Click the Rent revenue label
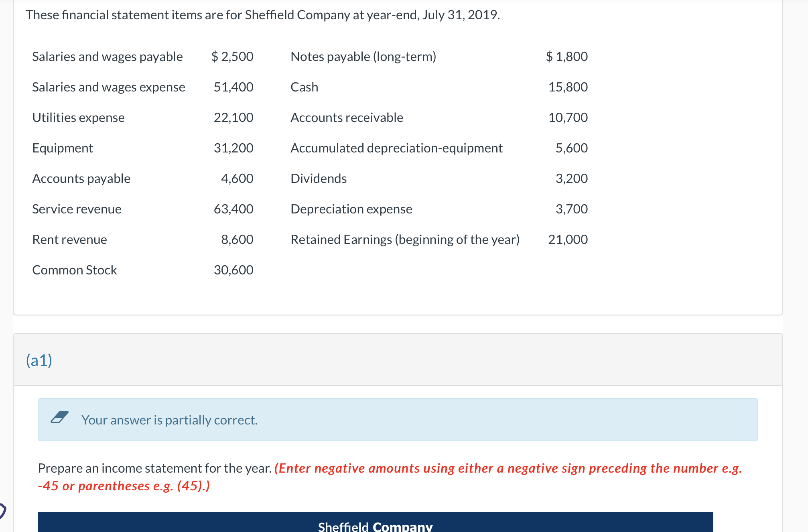This screenshot has height=532, width=808. [69, 240]
